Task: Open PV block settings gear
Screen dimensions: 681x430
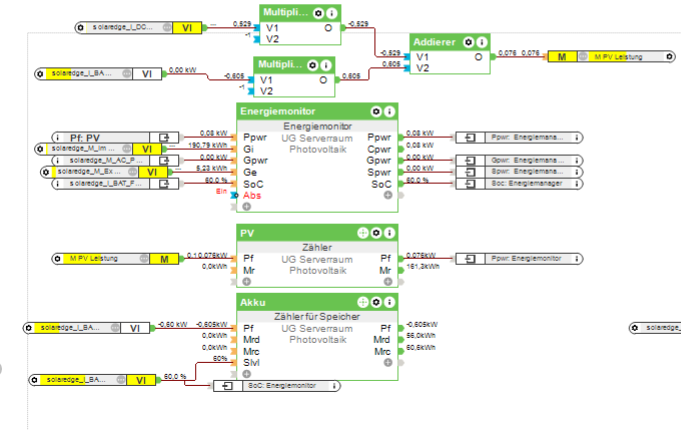Action: (x=376, y=233)
